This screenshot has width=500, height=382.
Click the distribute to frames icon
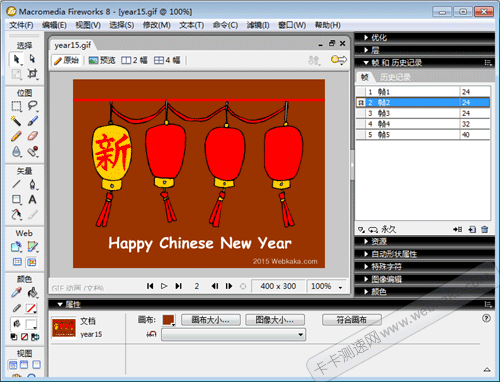pyautogui.click(x=458, y=229)
